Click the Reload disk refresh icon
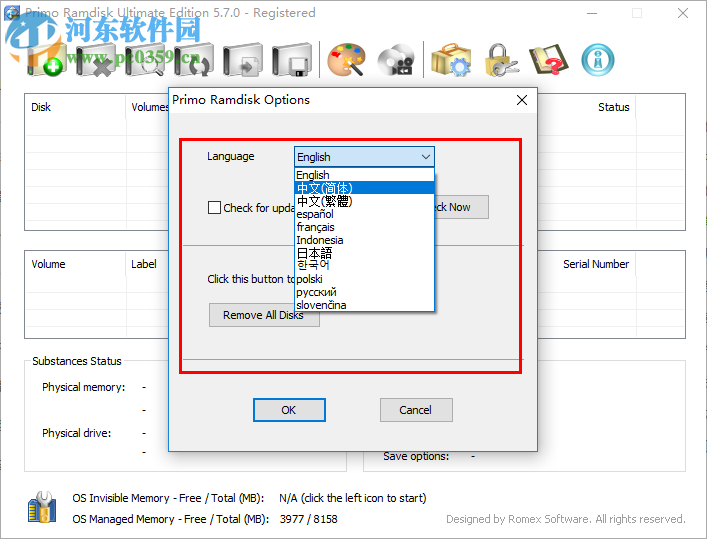707x539 pixels. [x=194, y=60]
